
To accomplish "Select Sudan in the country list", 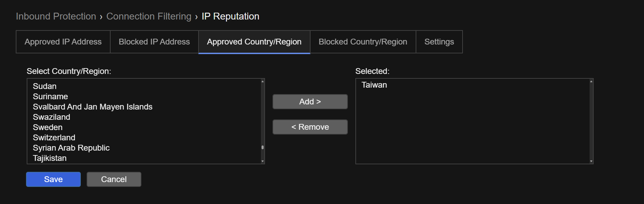I will click(45, 86).
